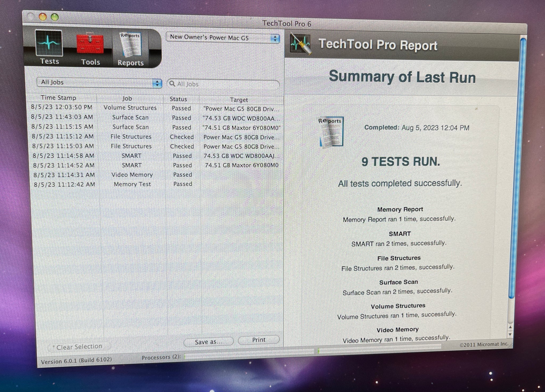This screenshot has height=392, width=545.
Task: Select the 11:15:15 AM Surface Scan row
Action: coord(156,127)
